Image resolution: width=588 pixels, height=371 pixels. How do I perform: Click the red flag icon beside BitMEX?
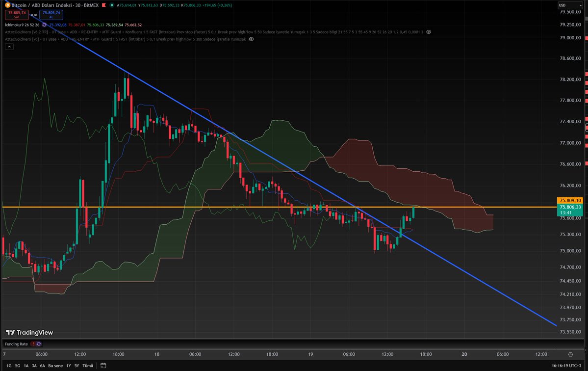tap(104, 5)
